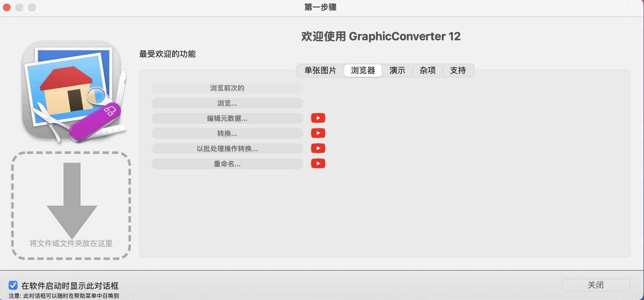Click the 关闭 button

596,285
